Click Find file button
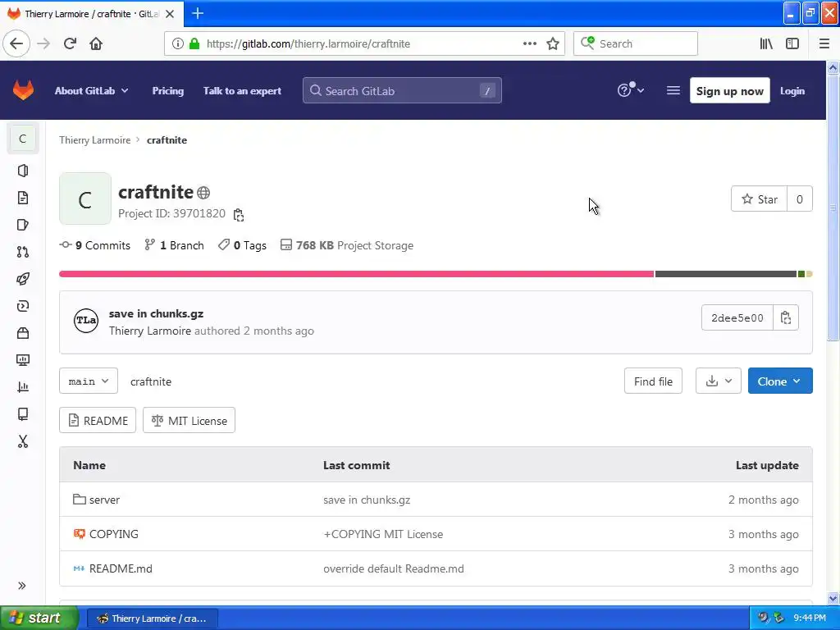The width and height of the screenshot is (840, 630). click(x=653, y=381)
